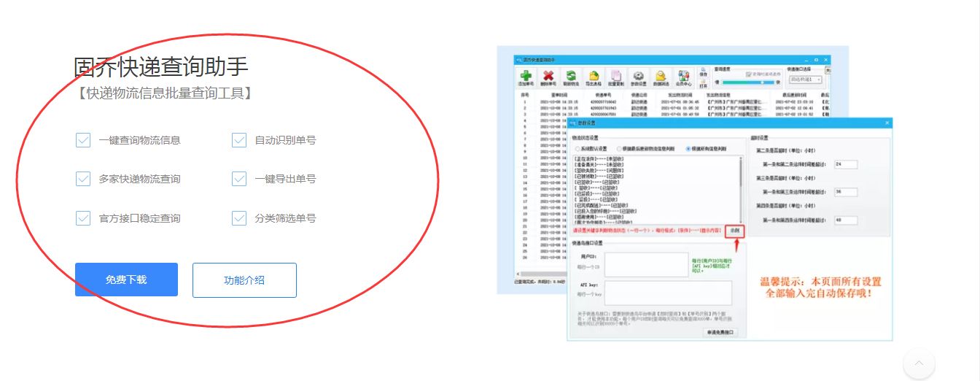Select the 系统默认设置 radio option

(x=577, y=148)
